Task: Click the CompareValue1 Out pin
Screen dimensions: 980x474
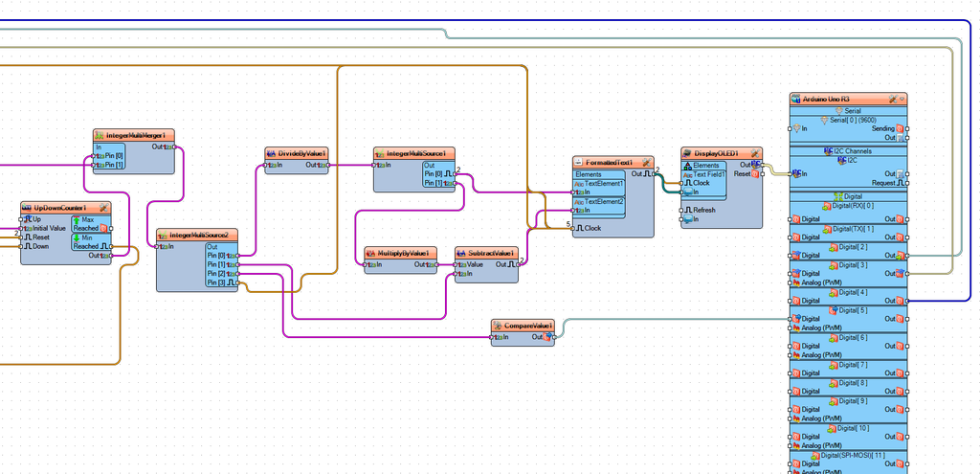Action: click(554, 337)
